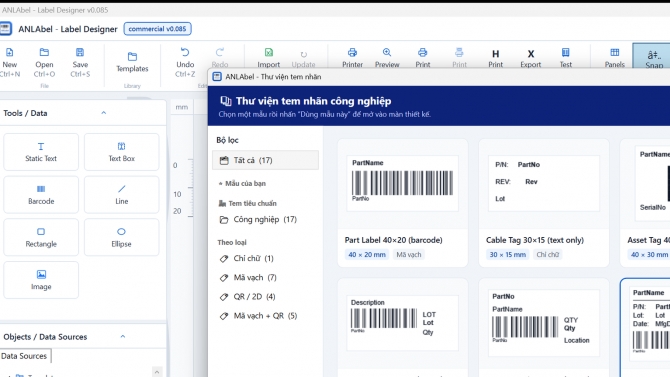The height and width of the screenshot is (377, 670).
Task: Select the Asset Tag template card
Action: tap(645, 203)
